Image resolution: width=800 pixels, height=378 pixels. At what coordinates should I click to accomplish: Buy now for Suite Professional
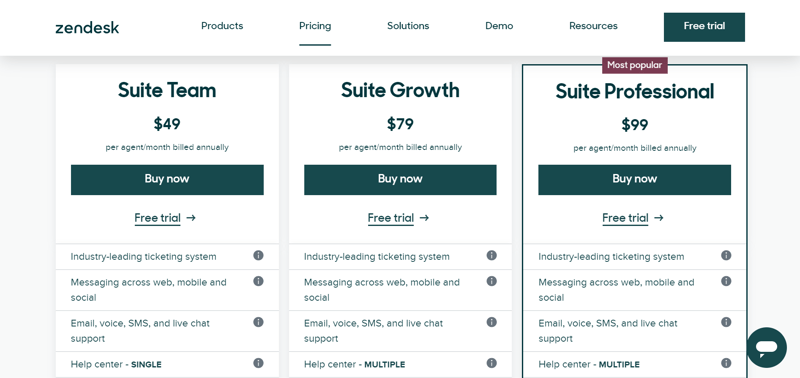pyautogui.click(x=634, y=180)
